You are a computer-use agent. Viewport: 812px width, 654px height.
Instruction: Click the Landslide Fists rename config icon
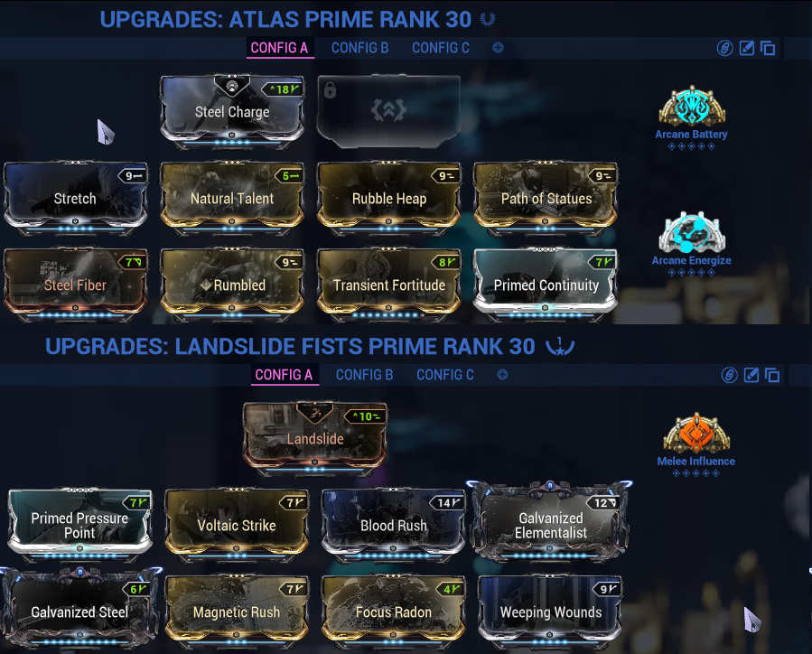click(751, 375)
